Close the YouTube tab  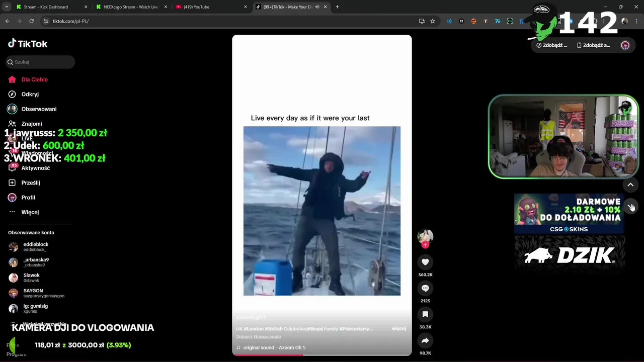click(246, 7)
